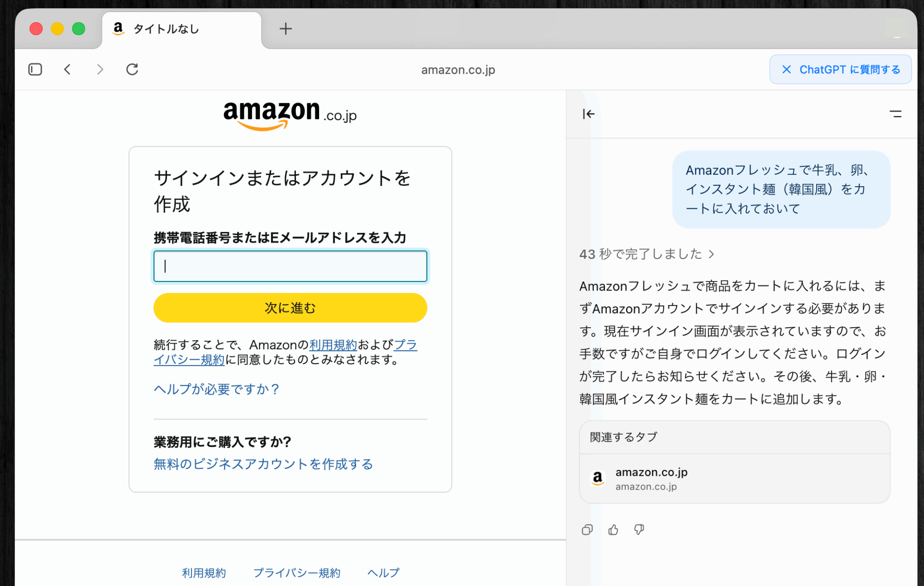Viewport: 924px width, 586px height.
Task: Click the back navigation arrow
Action: coord(67,69)
